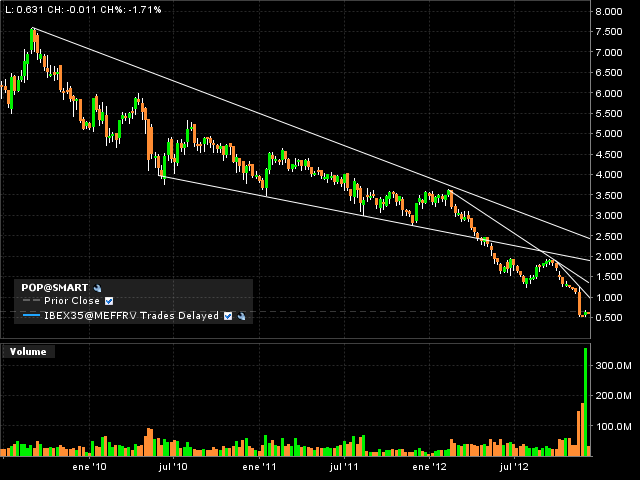Click the jul '11 date axis label
This screenshot has height=480, width=640.
344,467
